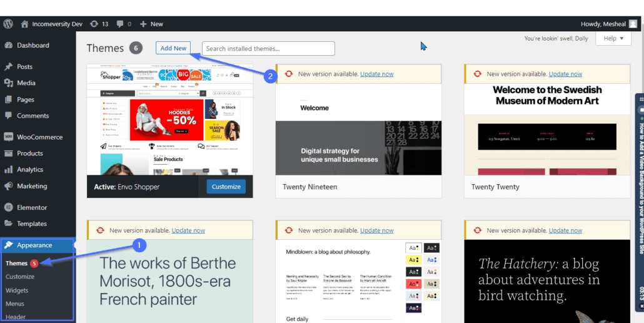
Task: Open the comments bubble icon in admin bar
Action: point(120,24)
